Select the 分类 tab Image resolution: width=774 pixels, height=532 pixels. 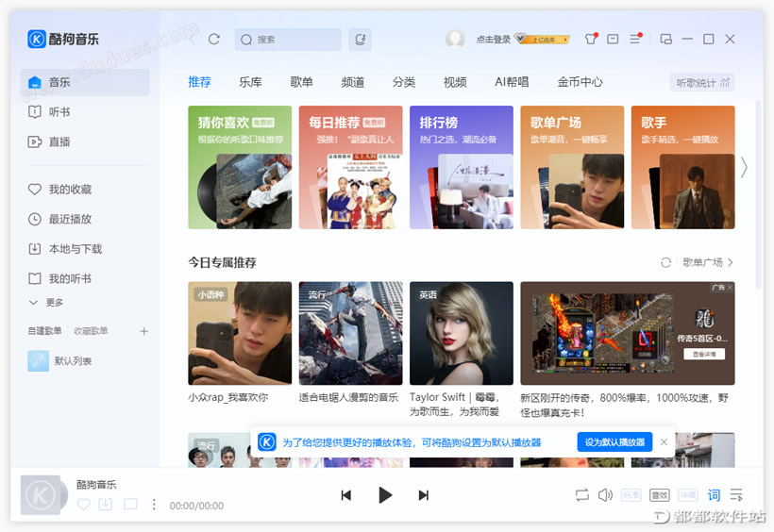click(404, 82)
